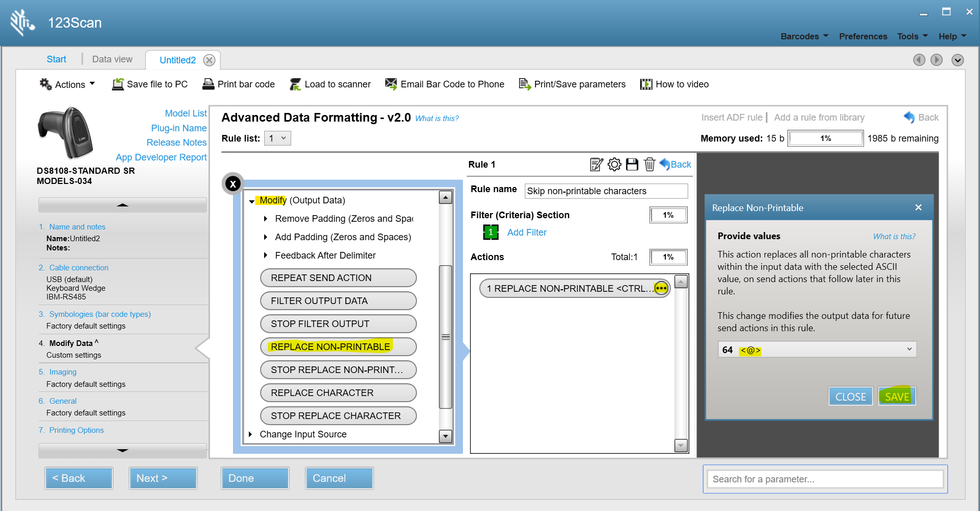Open the Rule list dropdown
The image size is (980, 511).
click(277, 138)
